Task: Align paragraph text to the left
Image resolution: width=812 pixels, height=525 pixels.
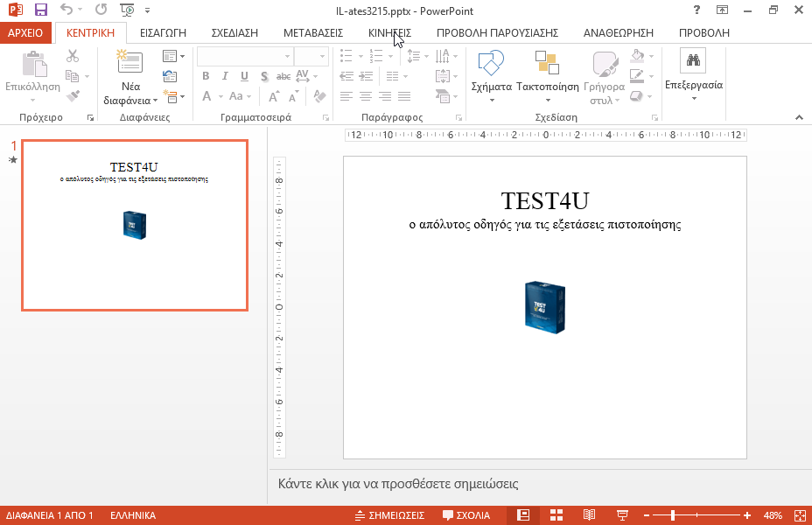Action: click(346, 96)
